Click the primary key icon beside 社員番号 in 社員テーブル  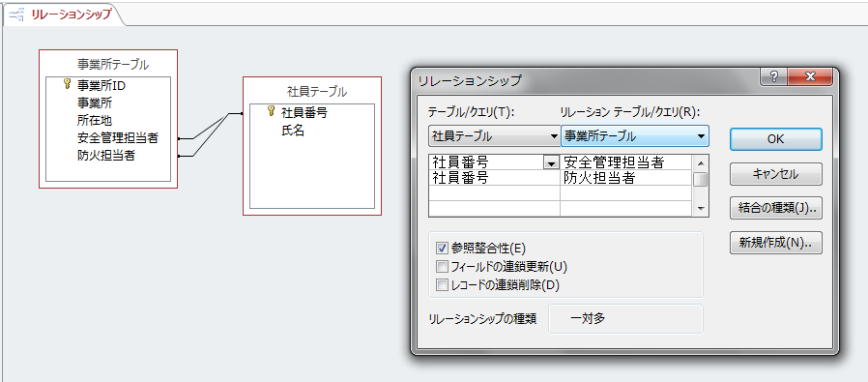coord(272,111)
